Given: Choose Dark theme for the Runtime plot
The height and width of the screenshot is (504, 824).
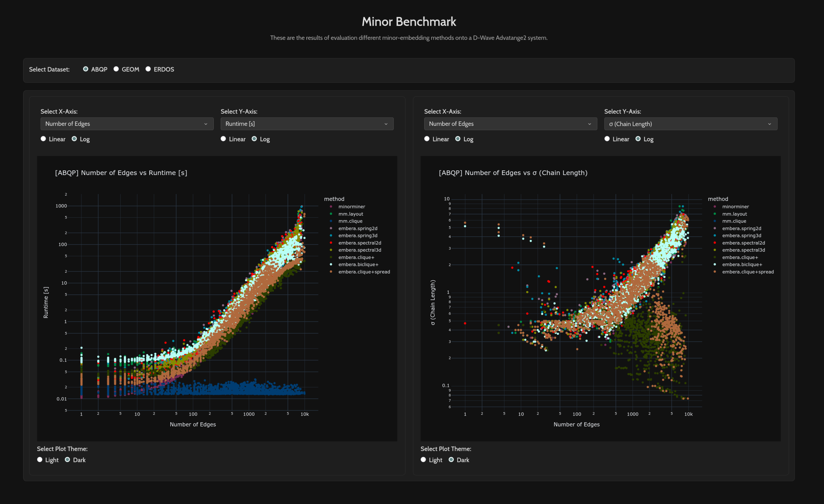Looking at the screenshot, I should 68,460.
